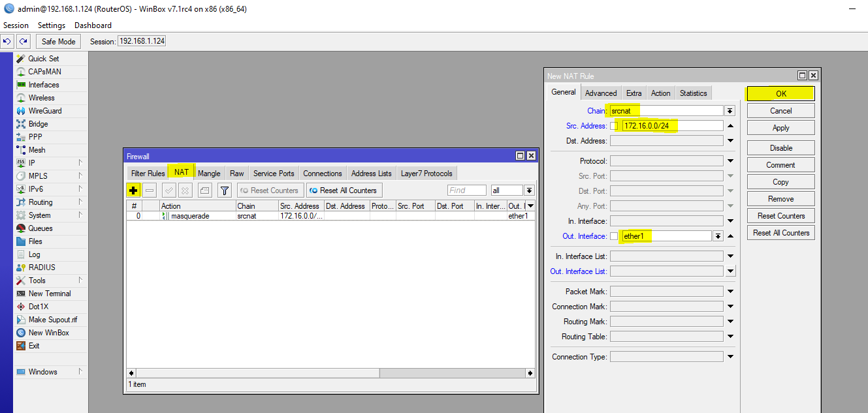Open RADIUS from the sidebar
868x413 pixels.
(42, 268)
